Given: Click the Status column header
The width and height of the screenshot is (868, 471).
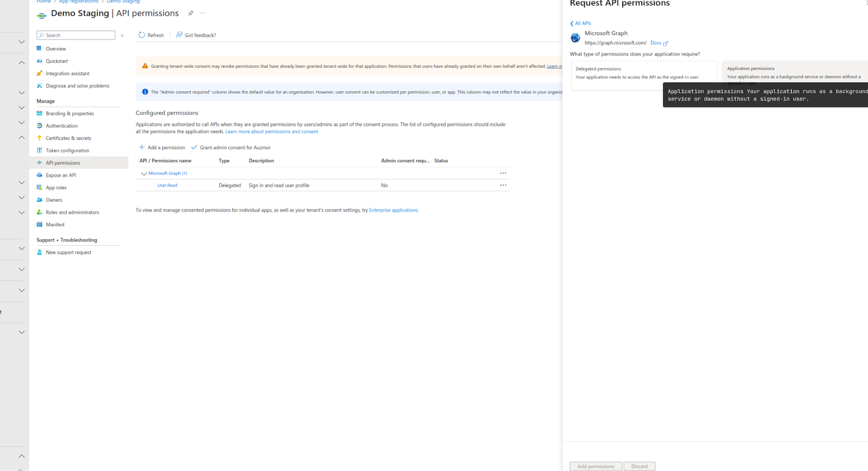Looking at the screenshot, I should pyautogui.click(x=441, y=161).
